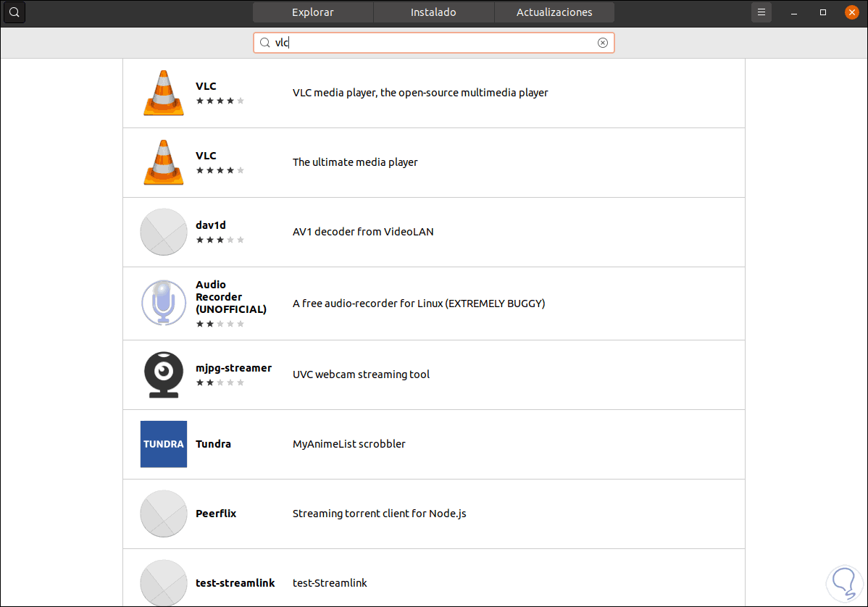Click star rating of dav1d
Viewport: 868px width, 607px height.
(220, 240)
